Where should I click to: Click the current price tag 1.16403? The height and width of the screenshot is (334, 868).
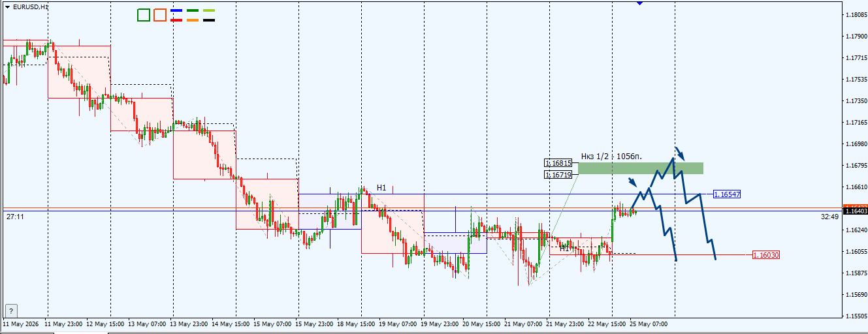[x=856, y=211]
